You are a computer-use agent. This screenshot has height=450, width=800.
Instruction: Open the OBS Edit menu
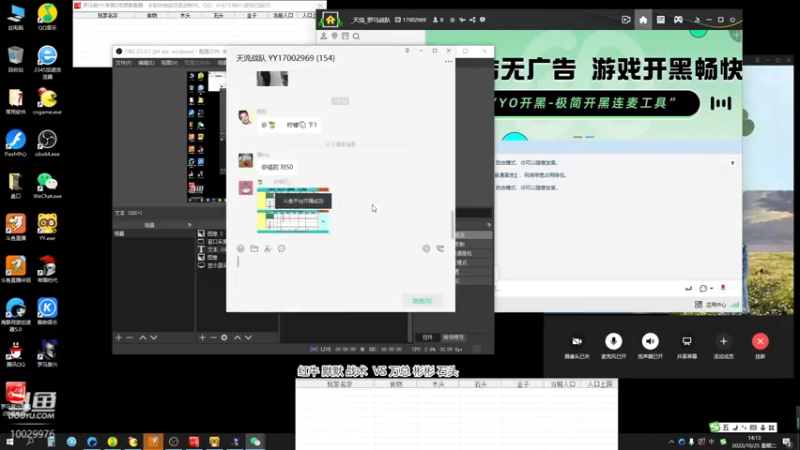[146, 63]
